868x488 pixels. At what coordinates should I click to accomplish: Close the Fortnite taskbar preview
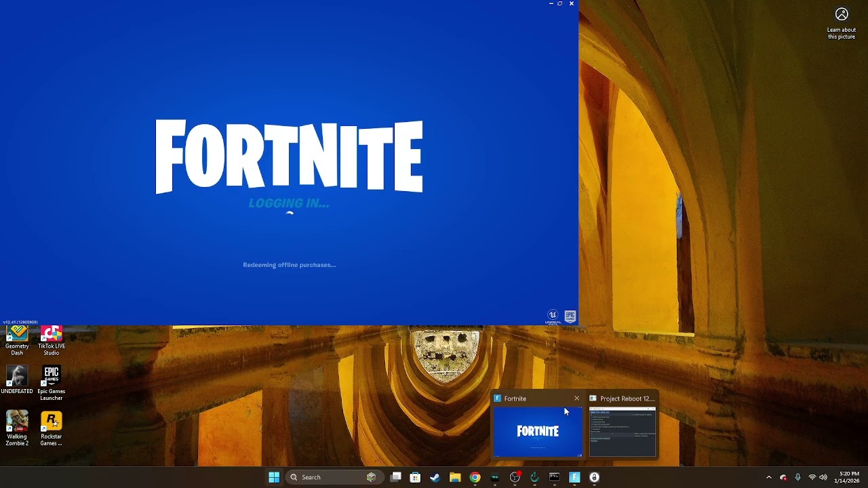576,399
